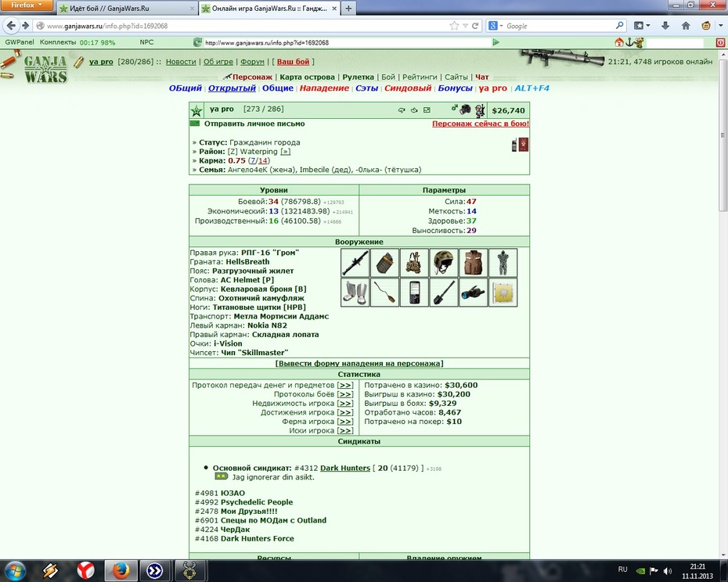Open the bookmarks menu dropdown
This screenshot has height=582, width=728.
pos(642,26)
